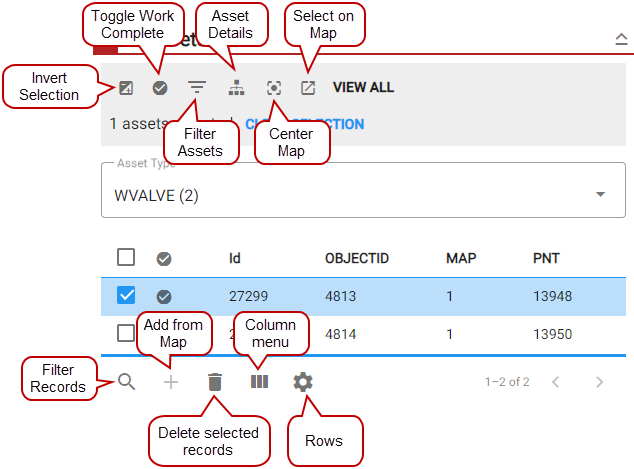Check the header select-all checkbox
Viewport: 634px width, 469px height.
click(x=126, y=257)
